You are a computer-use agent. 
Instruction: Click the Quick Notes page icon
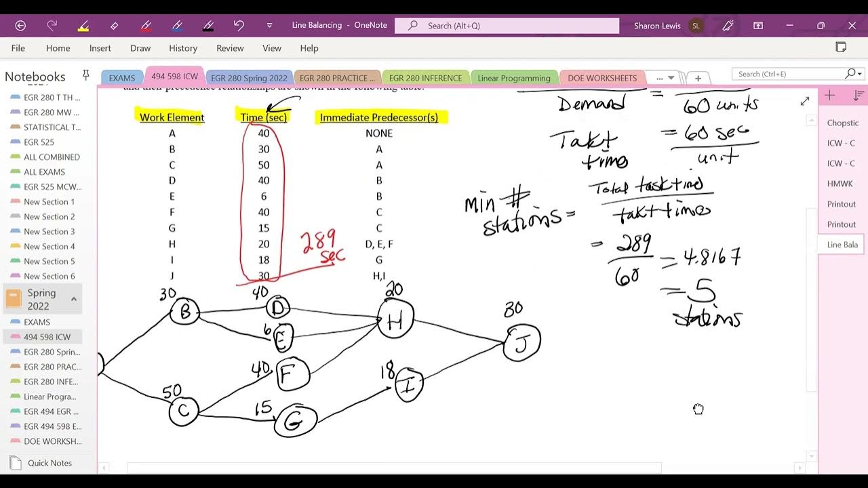(15, 463)
